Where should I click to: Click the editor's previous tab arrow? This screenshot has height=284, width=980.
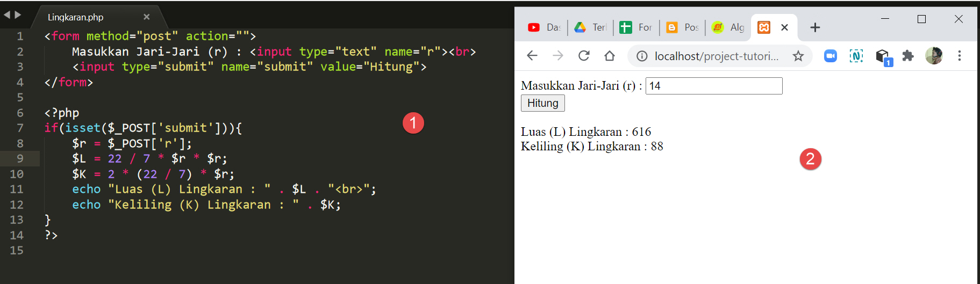pyautogui.click(x=6, y=15)
